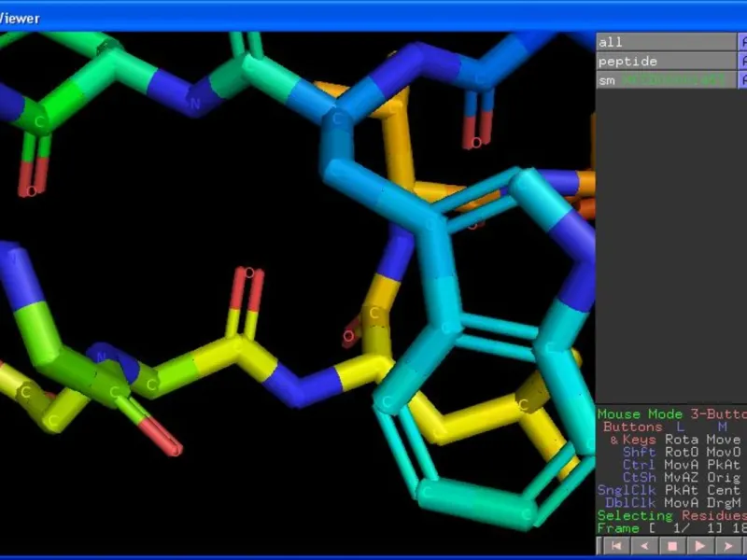Click the 'SnglClk' label
Viewport: 747px width, 560px height.
point(627,490)
